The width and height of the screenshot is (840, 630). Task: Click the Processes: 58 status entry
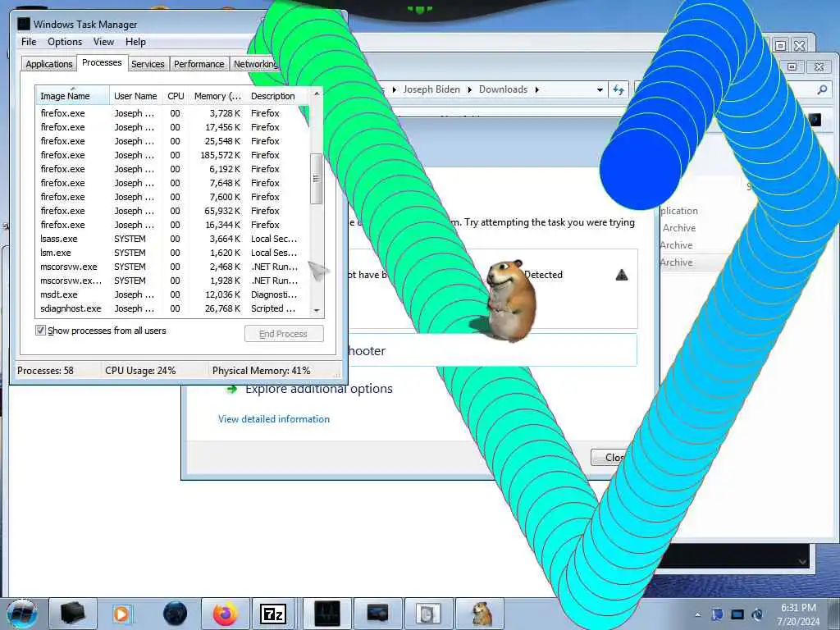(45, 370)
